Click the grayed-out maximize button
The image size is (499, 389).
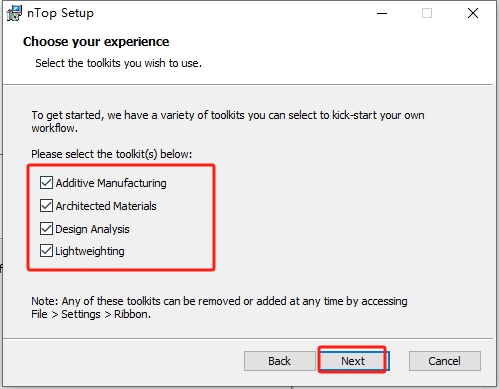click(x=427, y=13)
